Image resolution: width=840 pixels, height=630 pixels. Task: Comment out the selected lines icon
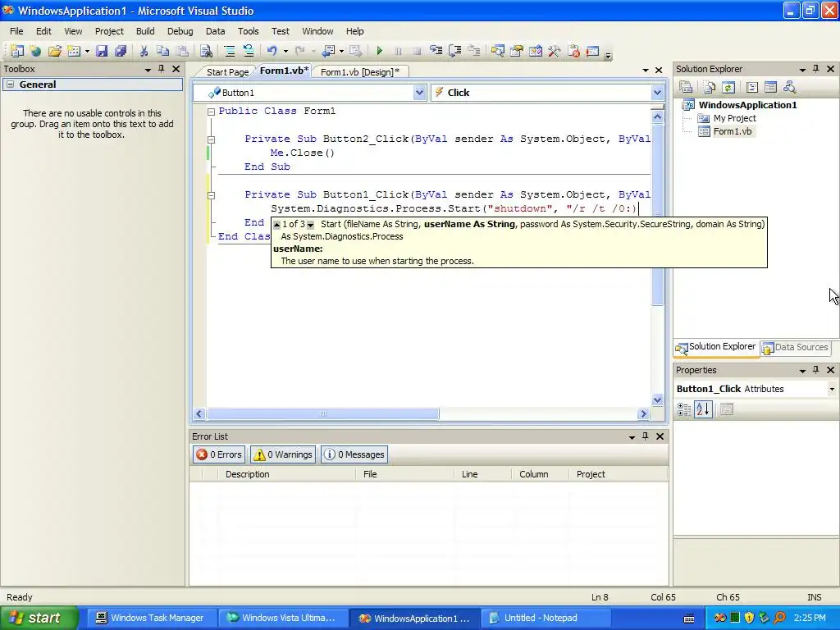click(230, 51)
